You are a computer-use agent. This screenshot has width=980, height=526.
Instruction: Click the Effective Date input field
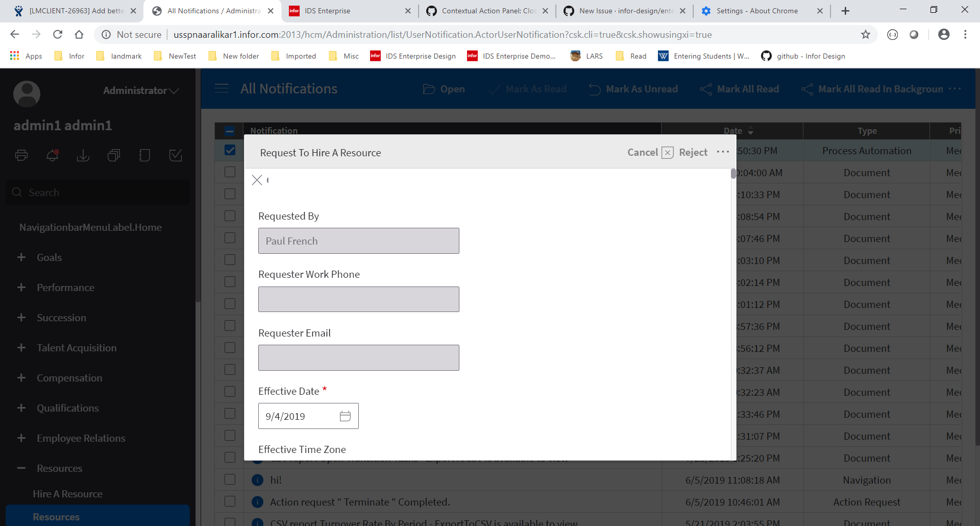click(x=308, y=416)
